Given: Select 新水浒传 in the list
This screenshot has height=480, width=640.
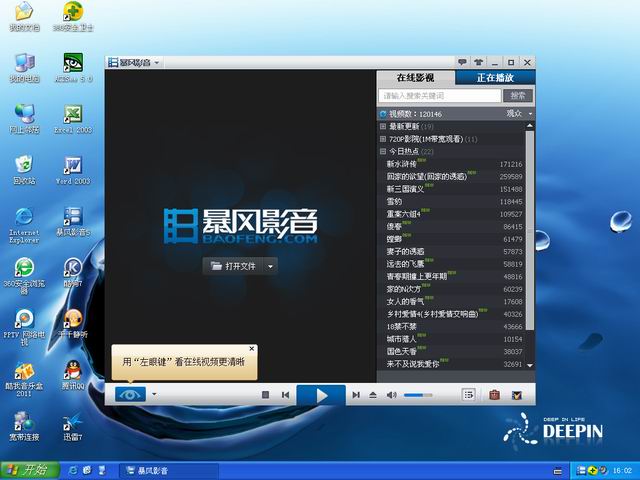Looking at the screenshot, I should [452, 164].
